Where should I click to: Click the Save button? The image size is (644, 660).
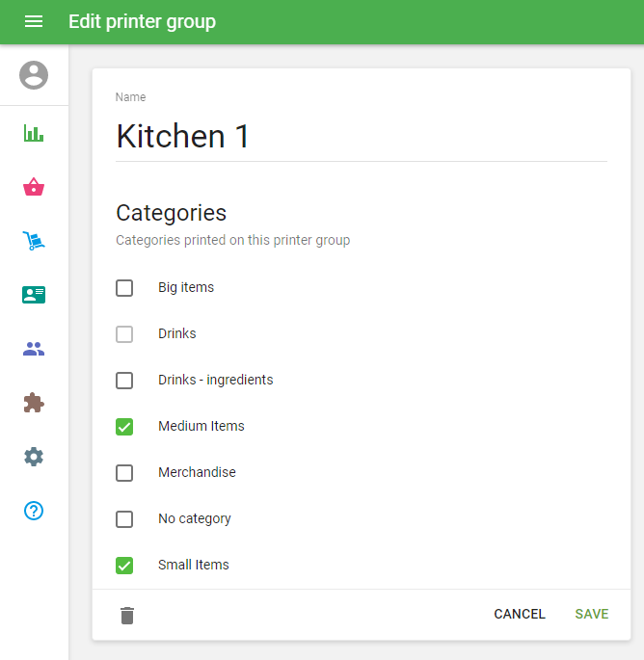[x=591, y=614]
